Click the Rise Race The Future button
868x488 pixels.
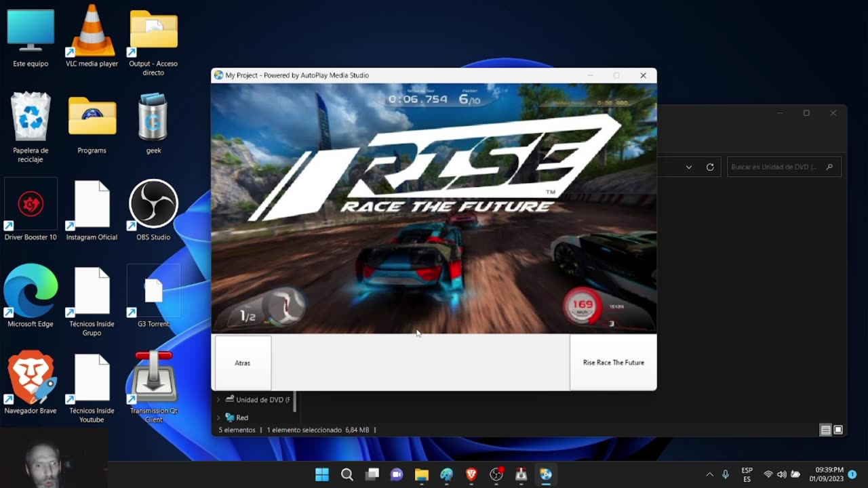coord(613,363)
